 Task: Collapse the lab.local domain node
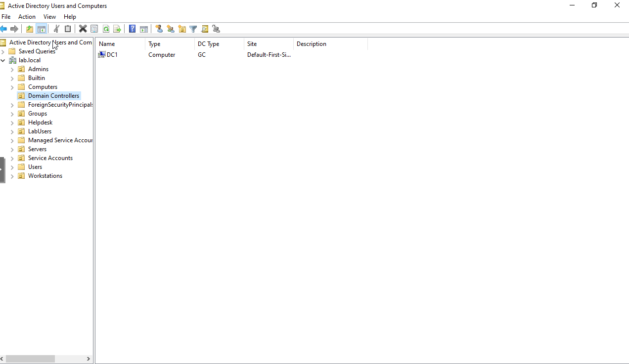[x=3, y=60]
